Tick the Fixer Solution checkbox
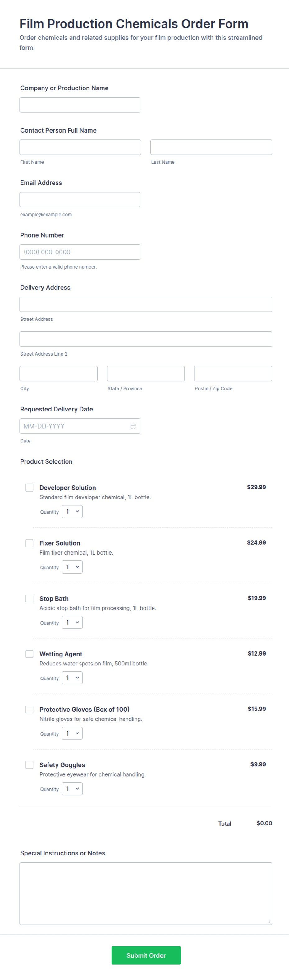289x980 pixels. coord(29,543)
